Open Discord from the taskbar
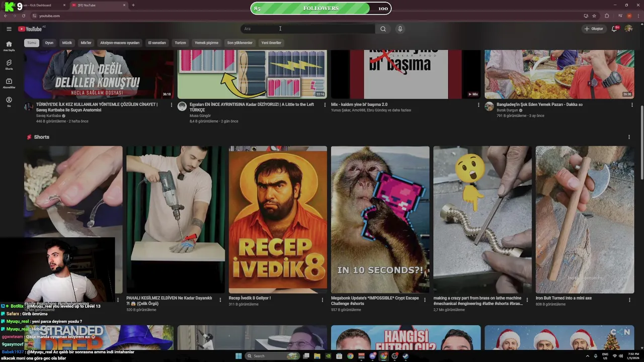 pos(372,356)
